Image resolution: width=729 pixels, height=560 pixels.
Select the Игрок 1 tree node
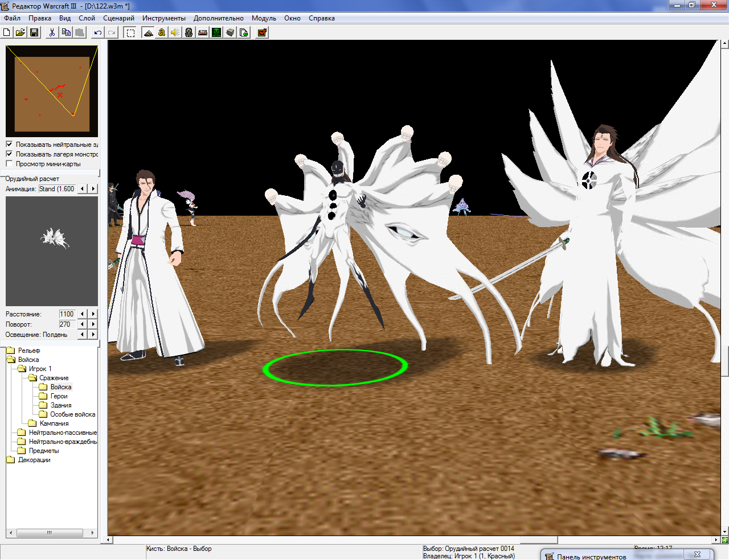click(x=40, y=369)
